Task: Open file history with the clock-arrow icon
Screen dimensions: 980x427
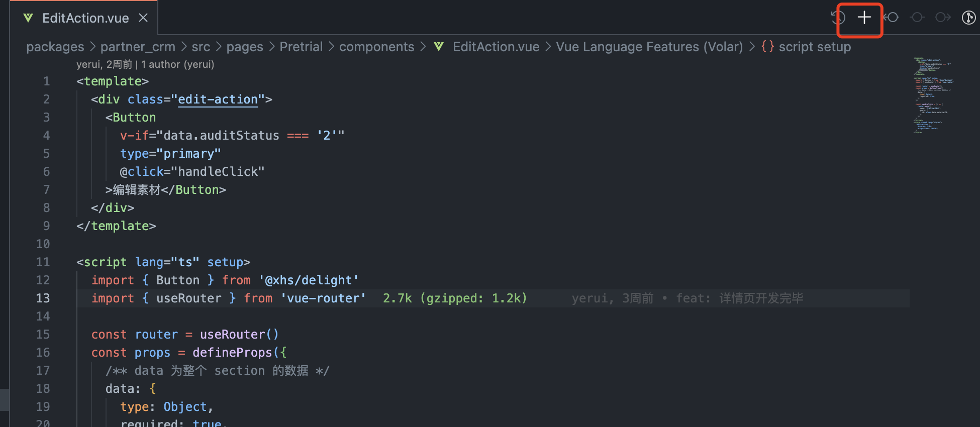Action: pos(838,18)
